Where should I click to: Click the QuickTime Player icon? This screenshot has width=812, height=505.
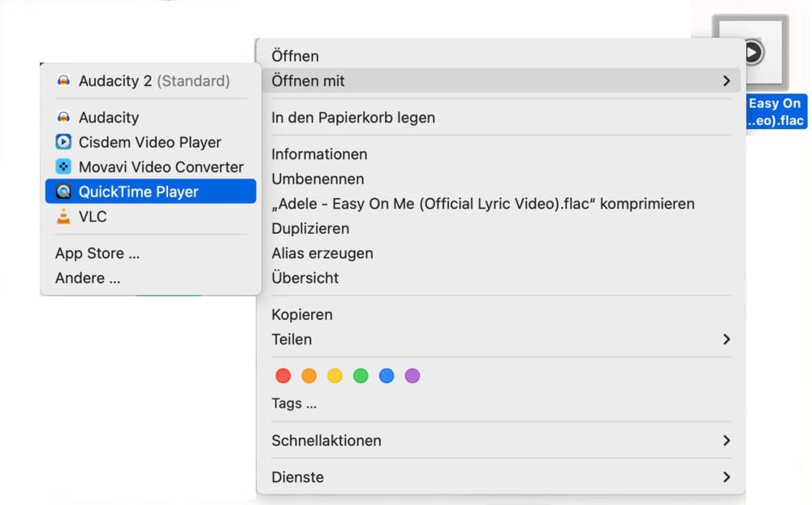(x=63, y=192)
